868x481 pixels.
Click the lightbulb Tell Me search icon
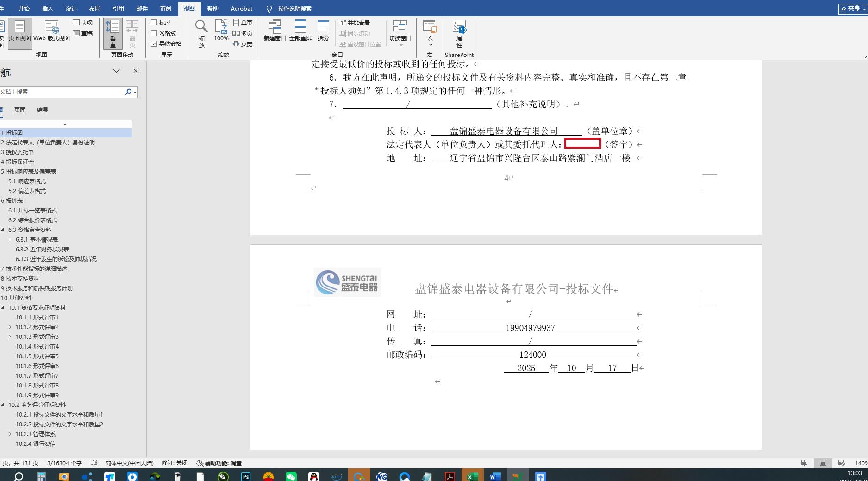tap(269, 9)
